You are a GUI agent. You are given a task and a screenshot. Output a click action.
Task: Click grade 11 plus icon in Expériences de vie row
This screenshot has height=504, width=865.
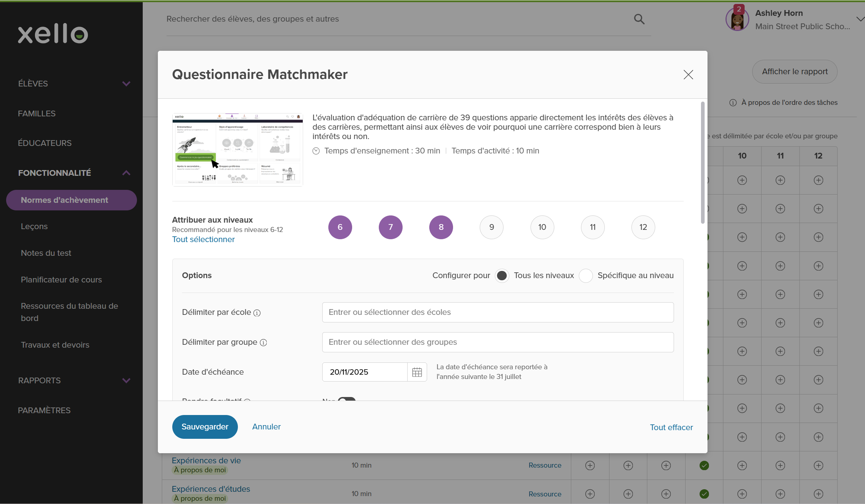(780, 465)
